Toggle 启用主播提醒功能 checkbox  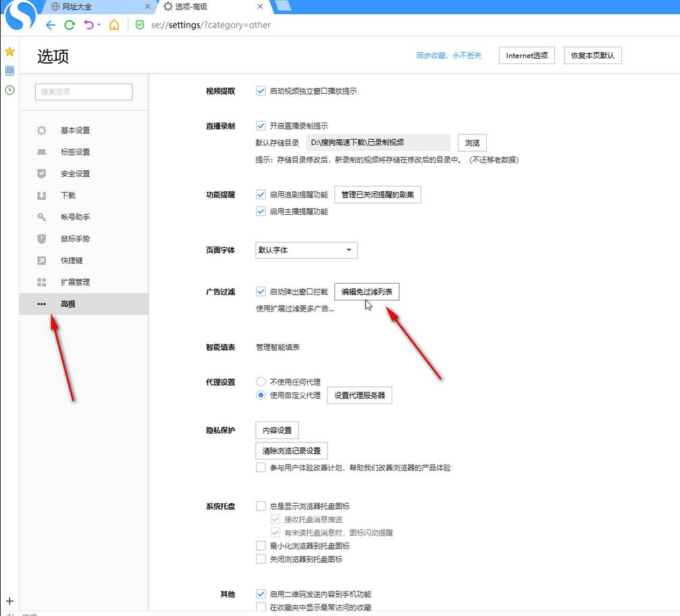coord(261,211)
